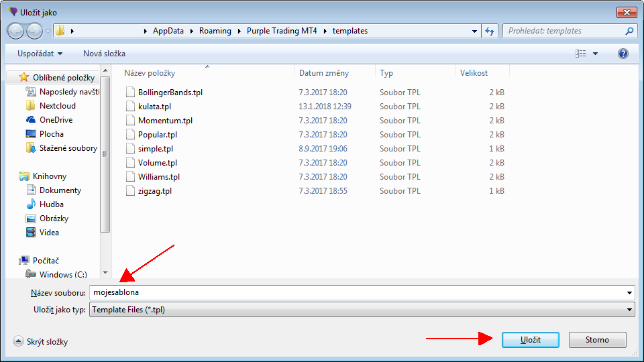Select the Roaming breadcrumb segment
Screen dimensions: 644x362
click(215, 31)
